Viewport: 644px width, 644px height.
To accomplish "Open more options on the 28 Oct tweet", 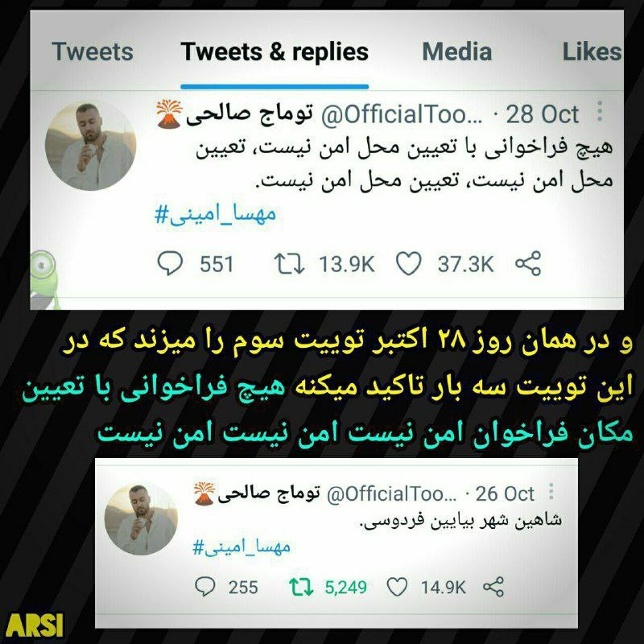I will (x=600, y=111).
